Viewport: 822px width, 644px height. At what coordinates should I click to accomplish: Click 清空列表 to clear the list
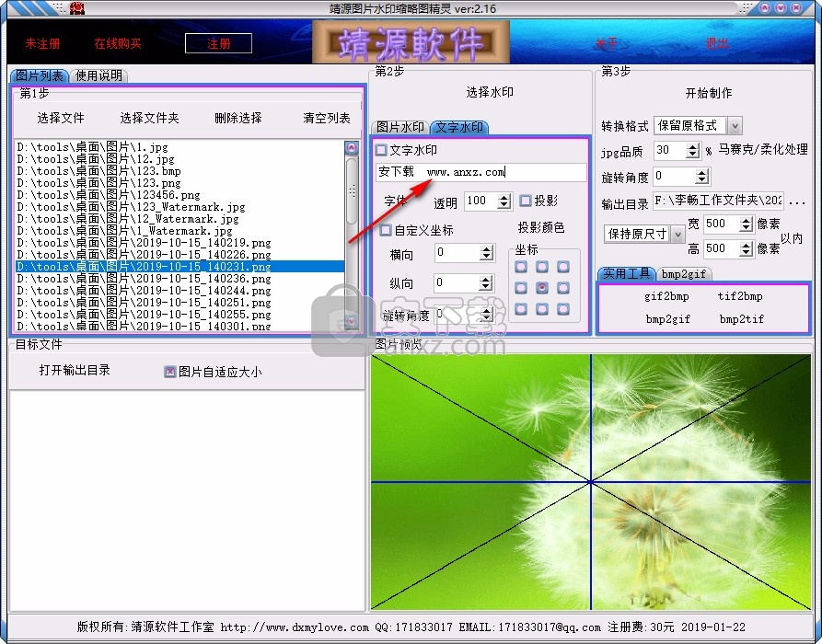[x=327, y=118]
